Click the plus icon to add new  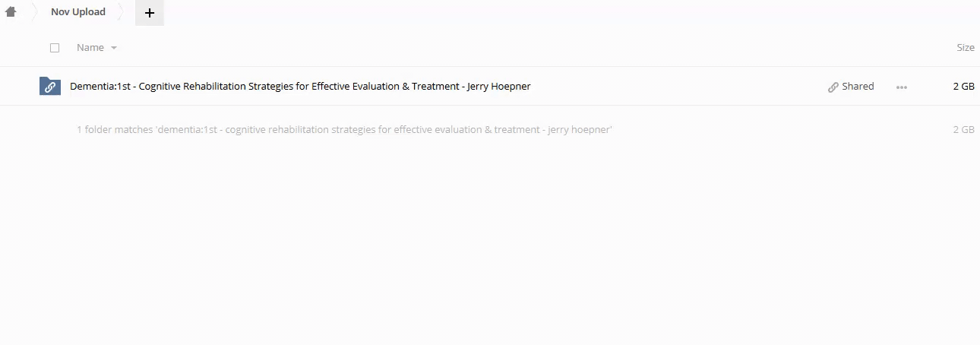point(150,13)
